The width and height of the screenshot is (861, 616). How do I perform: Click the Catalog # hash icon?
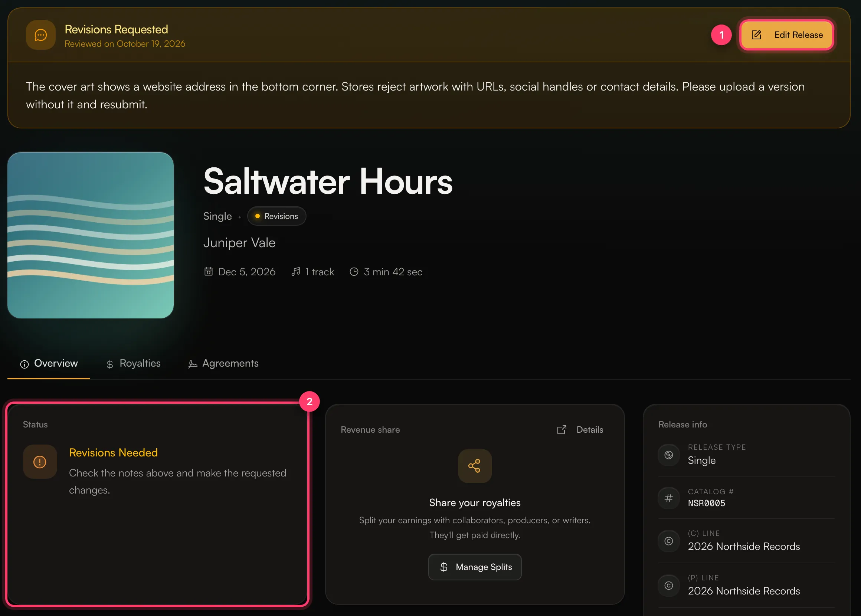tap(669, 498)
